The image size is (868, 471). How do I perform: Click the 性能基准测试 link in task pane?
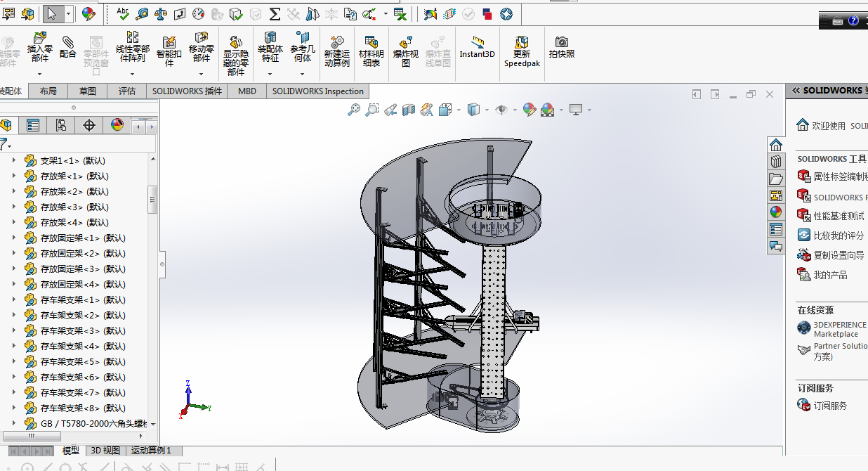[839, 216]
